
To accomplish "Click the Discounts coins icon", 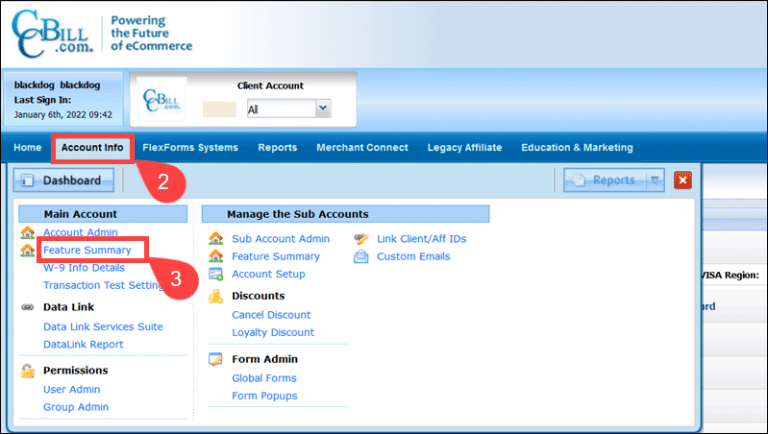I will (215, 296).
